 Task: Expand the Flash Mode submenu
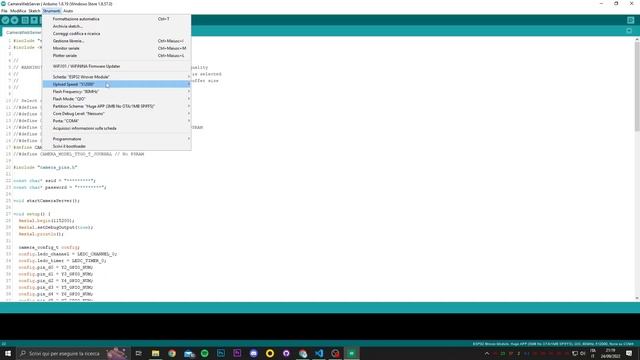[x=117, y=99]
